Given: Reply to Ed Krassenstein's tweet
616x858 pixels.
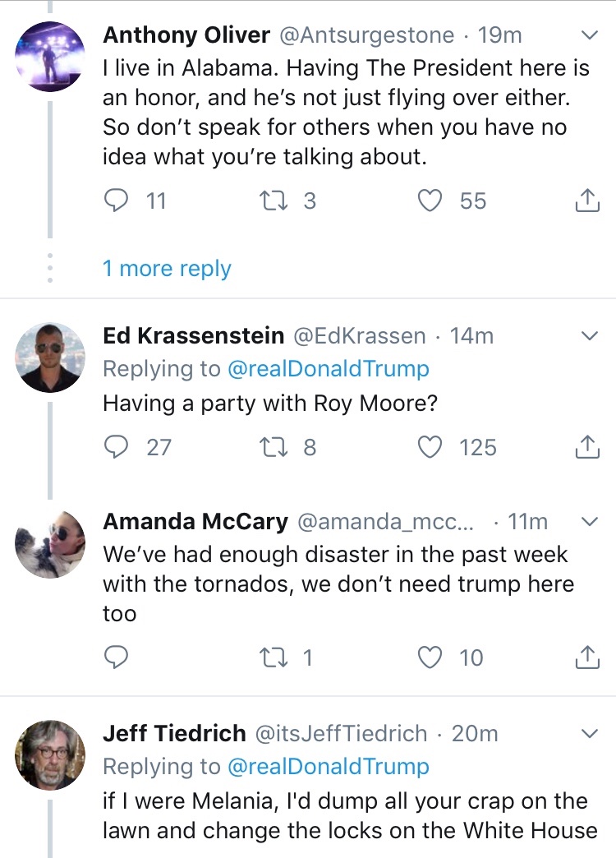Looking at the screenshot, I should (117, 447).
